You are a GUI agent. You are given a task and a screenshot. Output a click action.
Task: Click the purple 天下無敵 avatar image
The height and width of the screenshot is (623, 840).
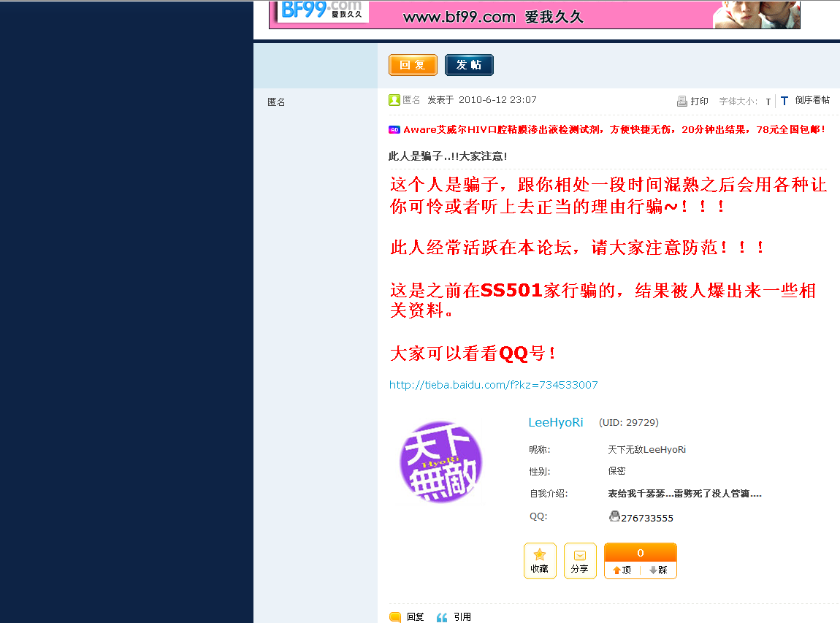[440, 462]
